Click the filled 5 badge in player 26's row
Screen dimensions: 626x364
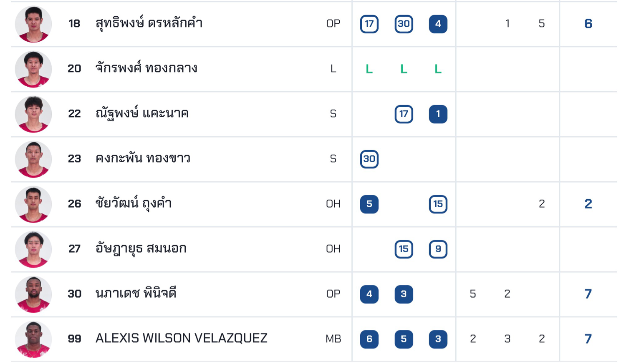pyautogui.click(x=369, y=204)
